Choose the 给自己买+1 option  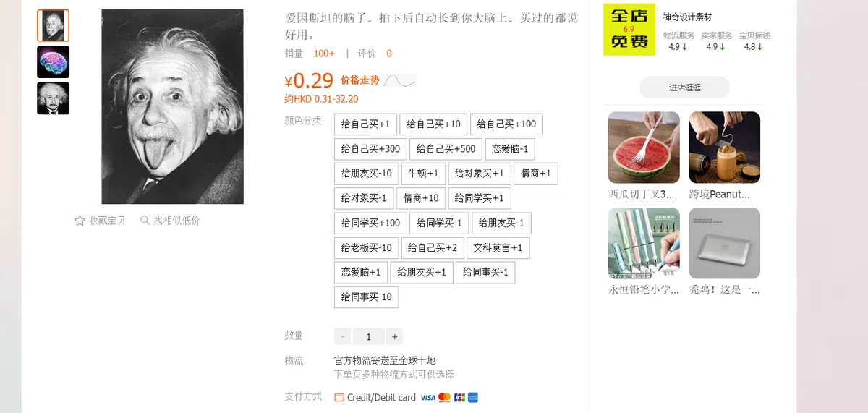pos(365,124)
